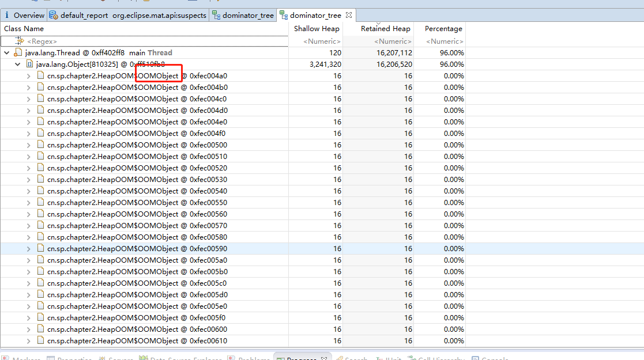This screenshot has height=360, width=644.
Task: Click object icon of OOMObject @ 0xfec00560
Action: coord(40,213)
